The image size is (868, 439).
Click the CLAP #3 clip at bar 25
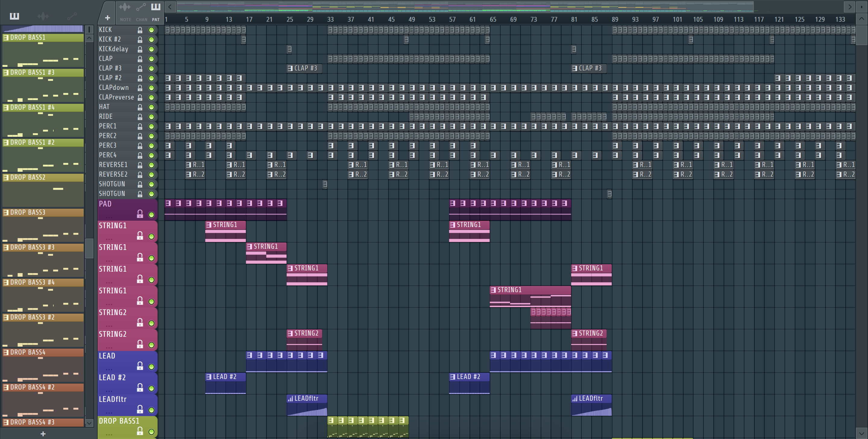click(305, 68)
